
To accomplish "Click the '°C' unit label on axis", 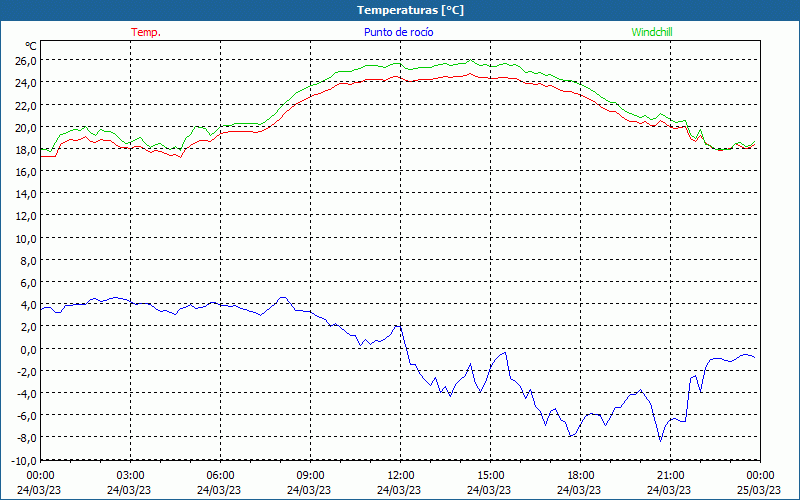I will [x=31, y=46].
